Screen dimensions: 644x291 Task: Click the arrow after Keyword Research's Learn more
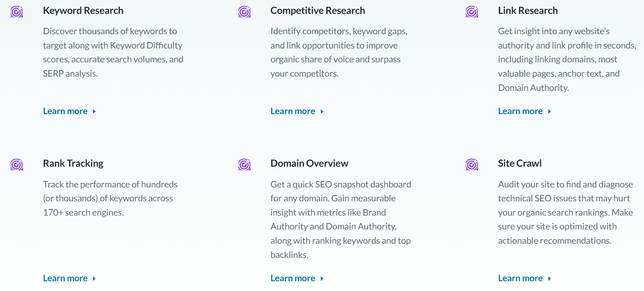tap(94, 112)
